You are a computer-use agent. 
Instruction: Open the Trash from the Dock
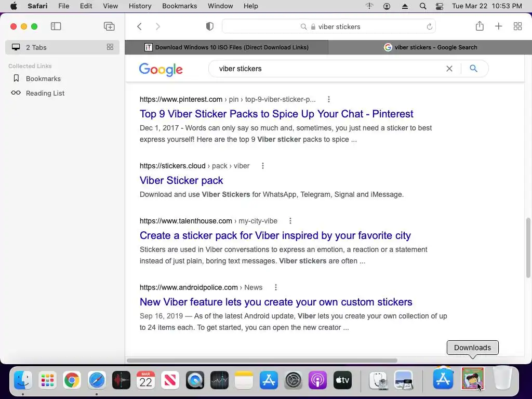[502, 378]
